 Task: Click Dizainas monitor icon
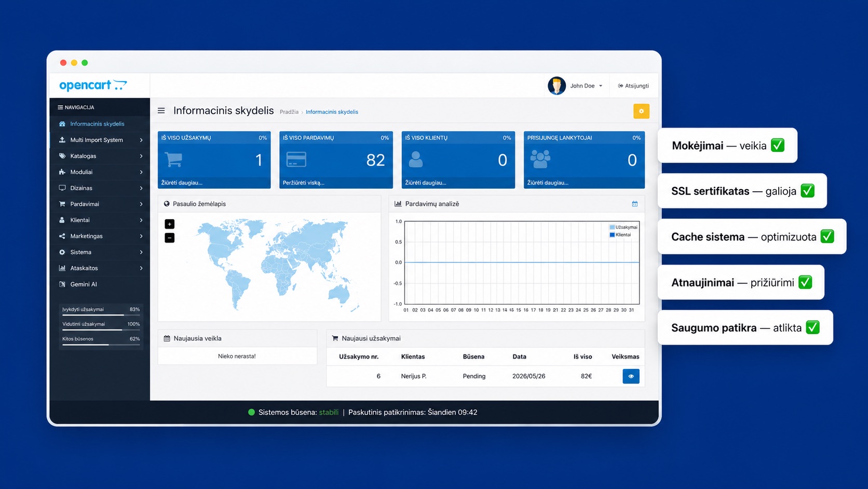point(62,188)
